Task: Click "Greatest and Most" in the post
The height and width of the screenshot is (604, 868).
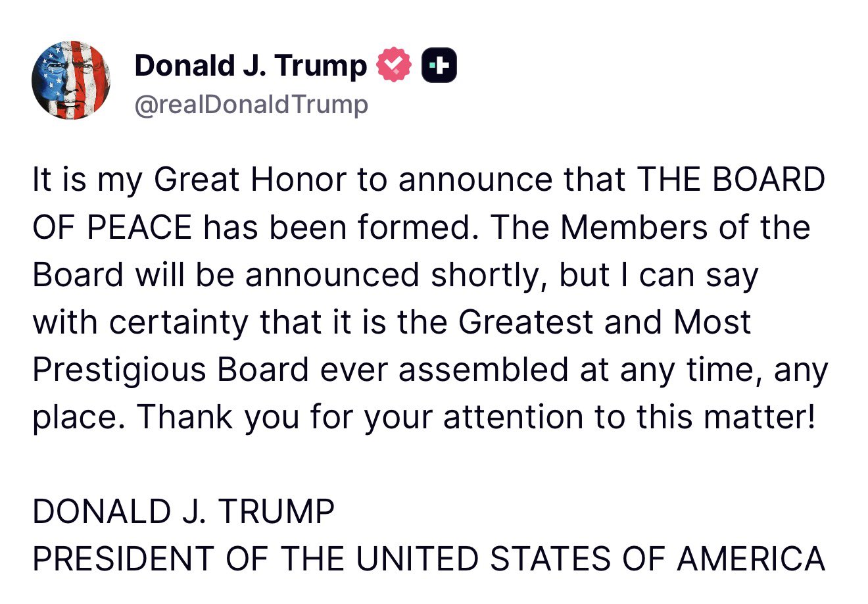Action: (x=604, y=322)
